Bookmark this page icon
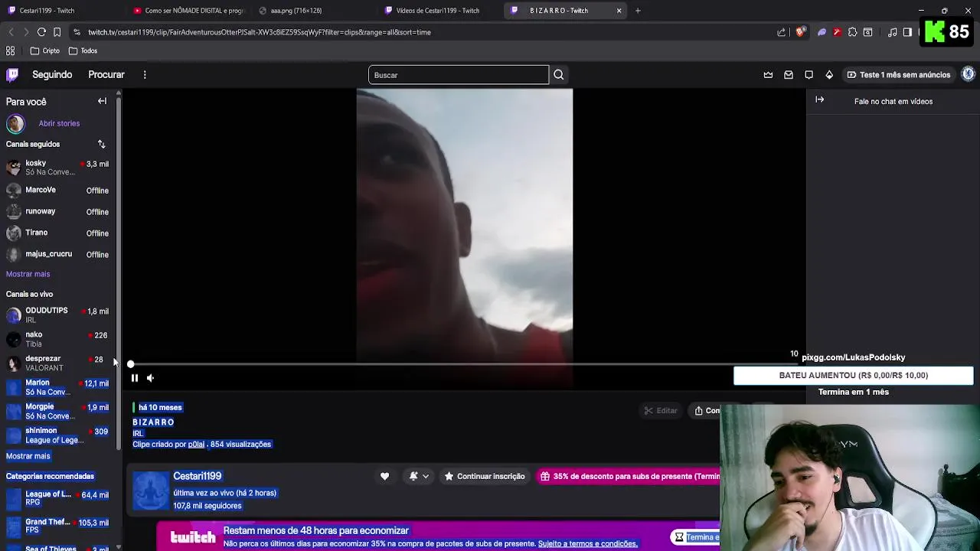The image size is (980, 551). [57, 32]
